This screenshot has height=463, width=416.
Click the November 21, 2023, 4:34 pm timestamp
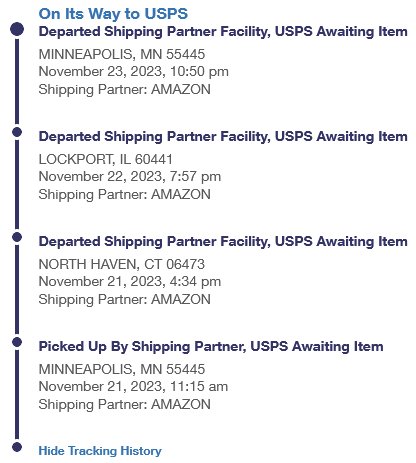[x=130, y=282]
